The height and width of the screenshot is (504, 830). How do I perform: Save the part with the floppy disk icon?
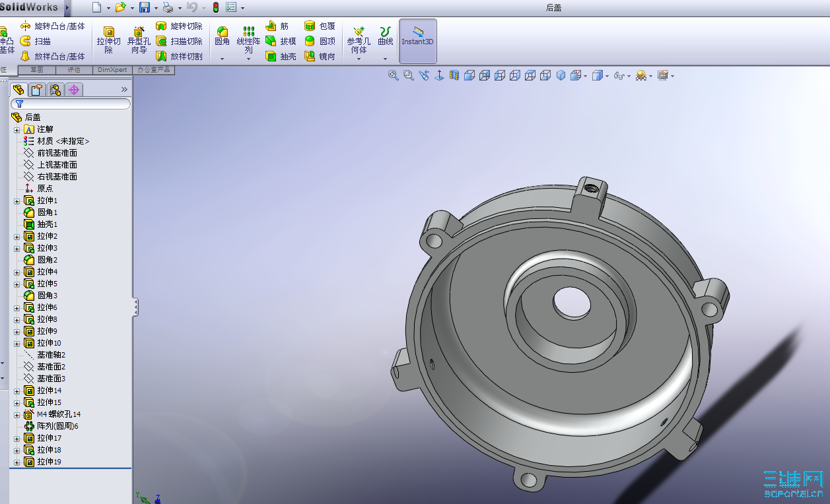tap(145, 7)
